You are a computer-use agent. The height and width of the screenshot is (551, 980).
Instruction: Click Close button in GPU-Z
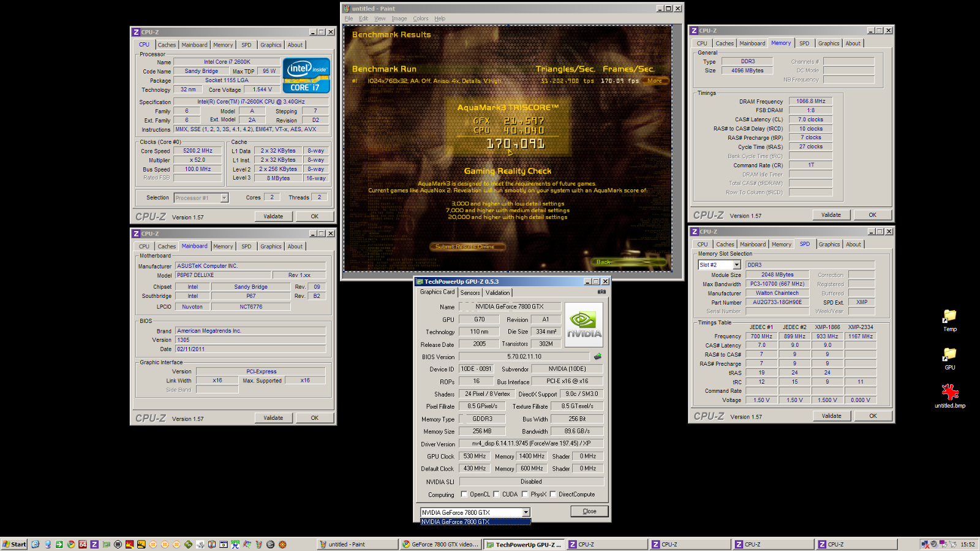(589, 511)
